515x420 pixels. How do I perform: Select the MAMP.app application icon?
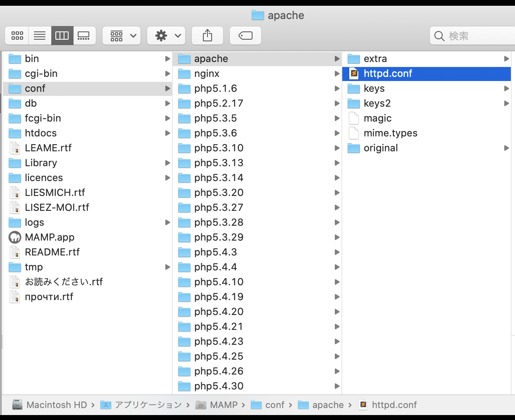[x=15, y=237]
